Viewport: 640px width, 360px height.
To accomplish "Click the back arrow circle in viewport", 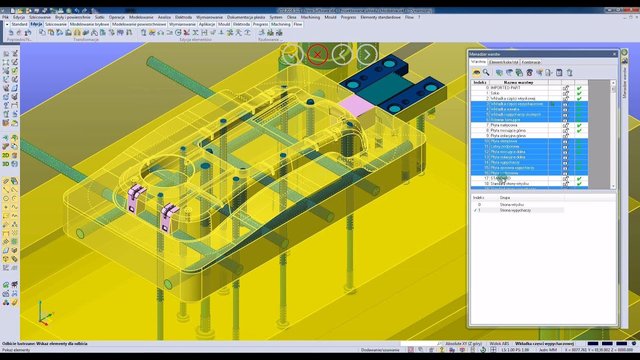I will 342,54.
